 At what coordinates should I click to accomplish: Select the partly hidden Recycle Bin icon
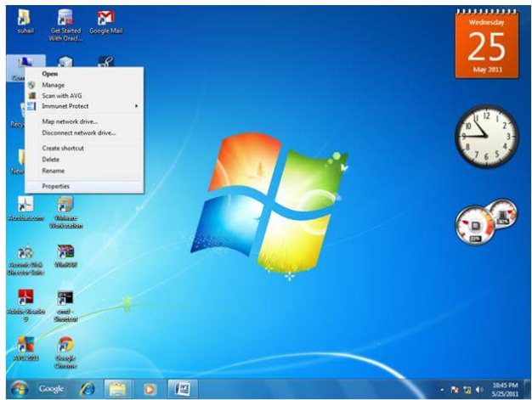tap(17, 115)
